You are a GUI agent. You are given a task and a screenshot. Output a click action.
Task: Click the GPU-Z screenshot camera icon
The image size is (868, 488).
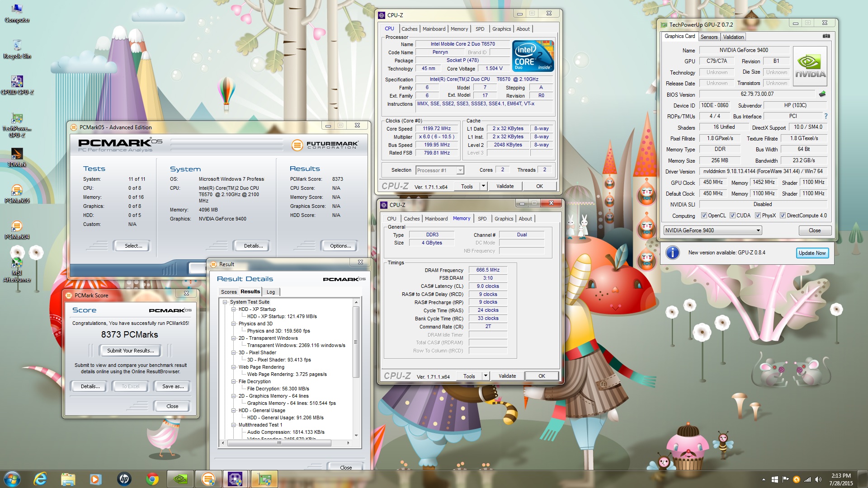(826, 36)
